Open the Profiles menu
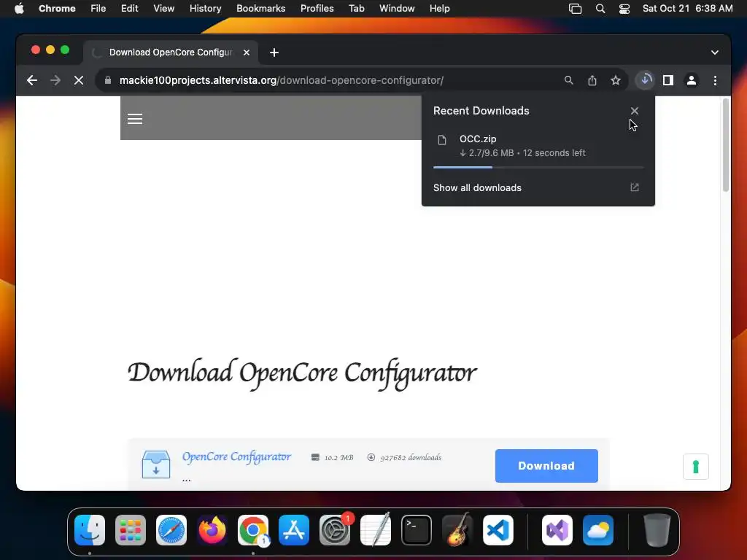The image size is (747, 560). pyautogui.click(x=317, y=9)
